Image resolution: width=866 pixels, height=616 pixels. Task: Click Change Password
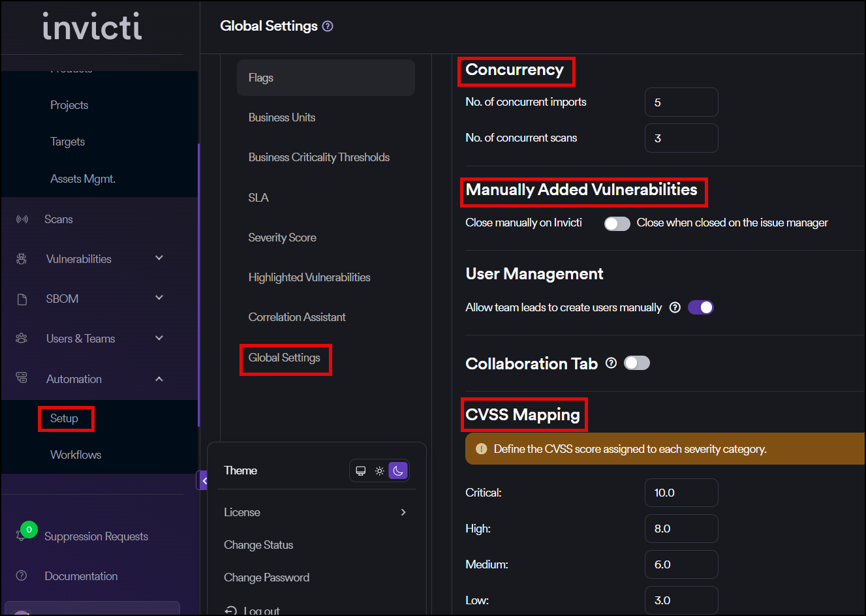click(266, 577)
